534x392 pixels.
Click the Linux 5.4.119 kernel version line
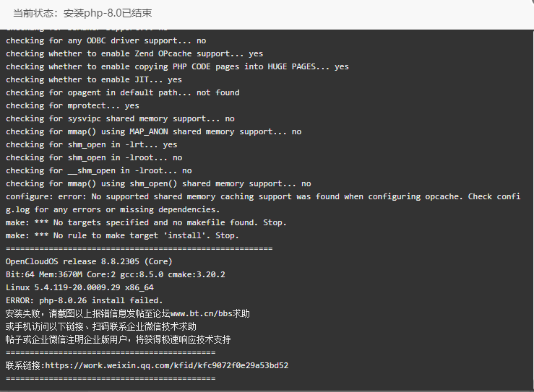coord(79,287)
